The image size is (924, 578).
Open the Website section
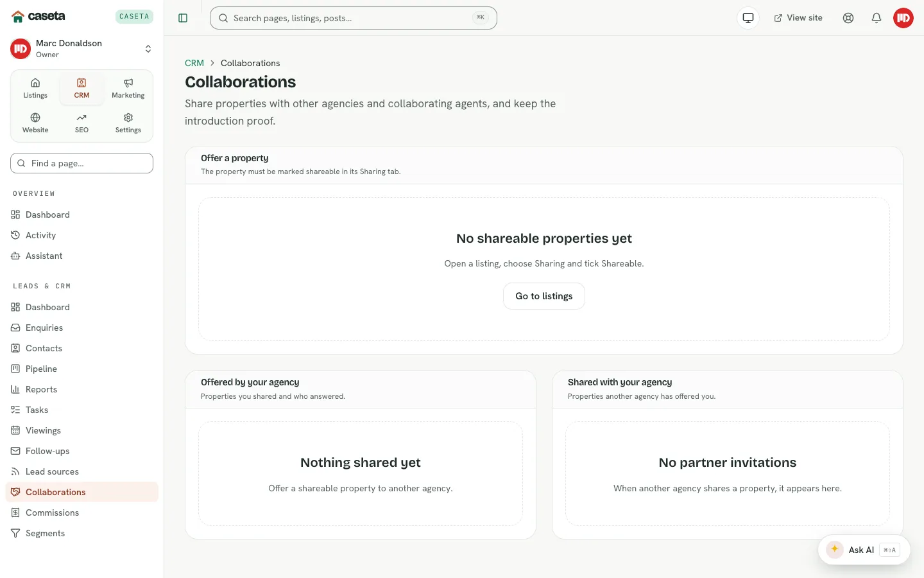35,123
